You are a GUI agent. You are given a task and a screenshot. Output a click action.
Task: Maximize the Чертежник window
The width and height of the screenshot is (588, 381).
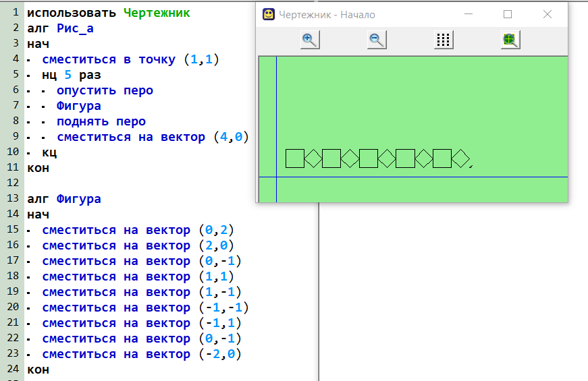[x=508, y=14]
